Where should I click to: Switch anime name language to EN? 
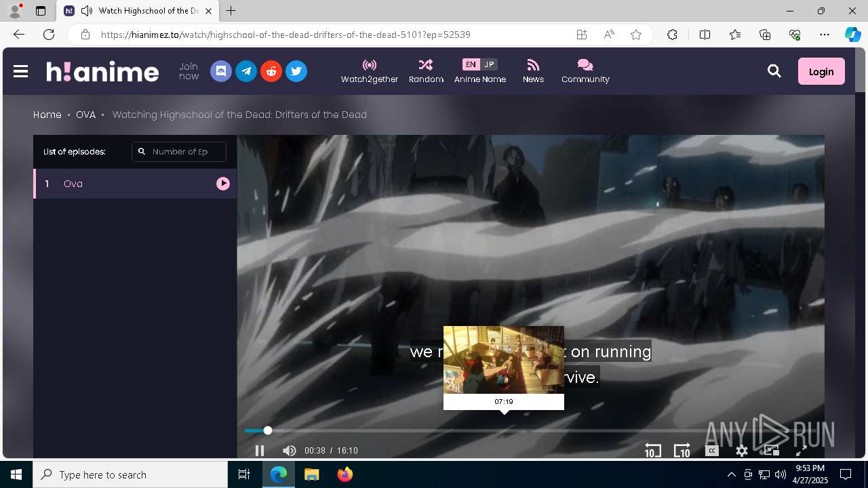tap(471, 64)
